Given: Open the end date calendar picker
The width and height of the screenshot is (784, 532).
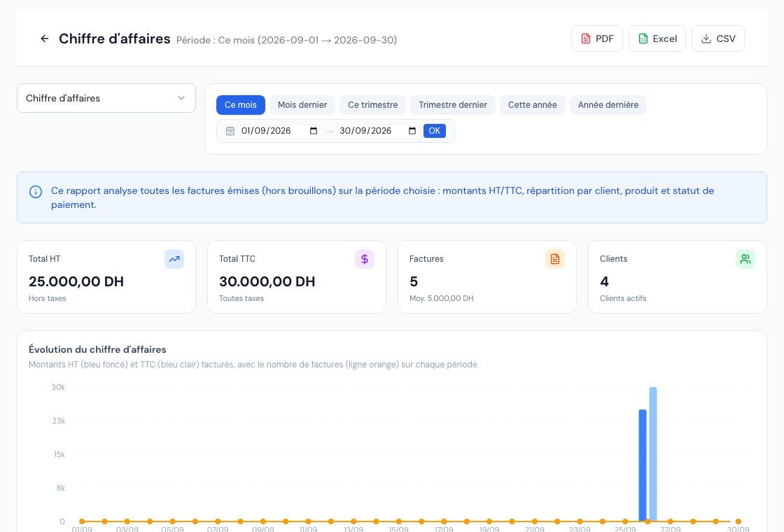Looking at the screenshot, I should 412,131.
